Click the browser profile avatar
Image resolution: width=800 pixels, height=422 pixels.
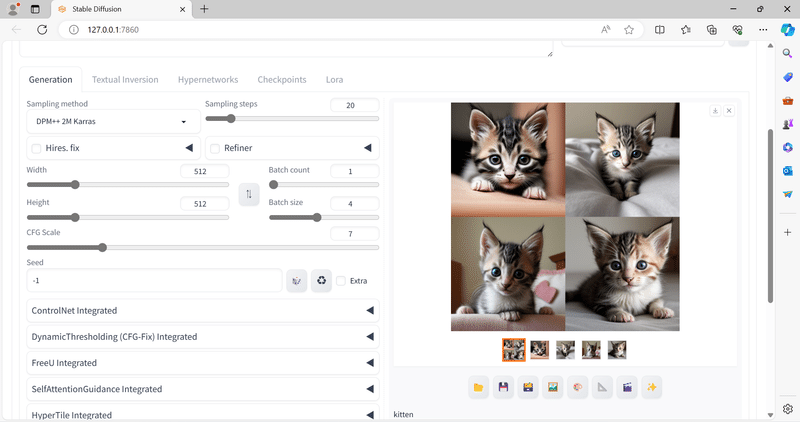[x=13, y=9]
